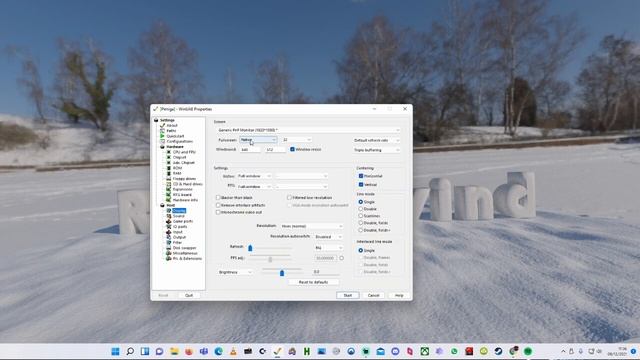Open the About page in settings tree
Viewport: 640px width, 360px height.
coord(172,125)
